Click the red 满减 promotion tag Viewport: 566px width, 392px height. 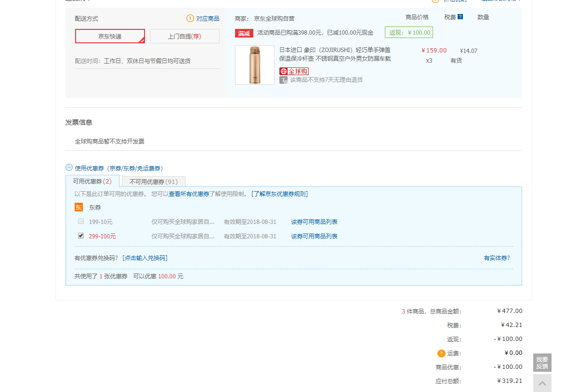click(x=244, y=33)
